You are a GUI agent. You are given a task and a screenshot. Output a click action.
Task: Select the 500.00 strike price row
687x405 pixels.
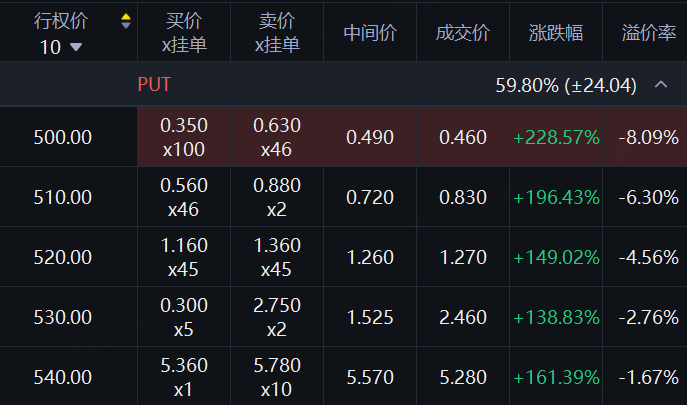coord(62,137)
